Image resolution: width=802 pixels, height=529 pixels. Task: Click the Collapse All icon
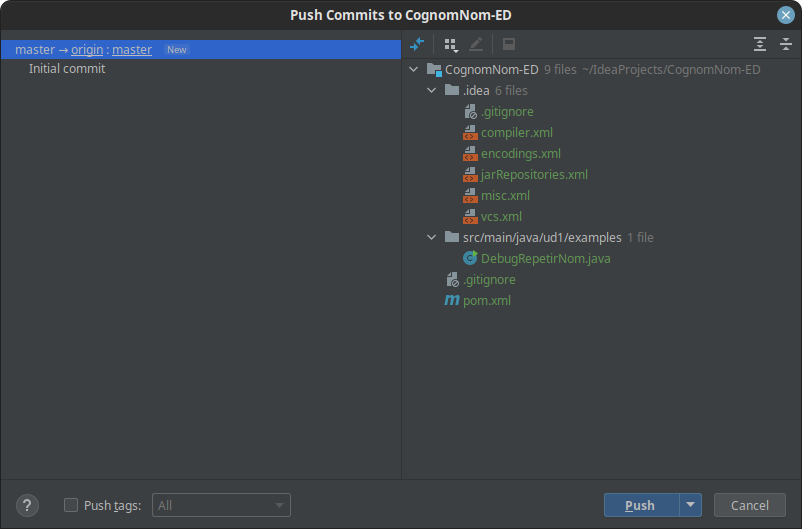click(x=786, y=45)
